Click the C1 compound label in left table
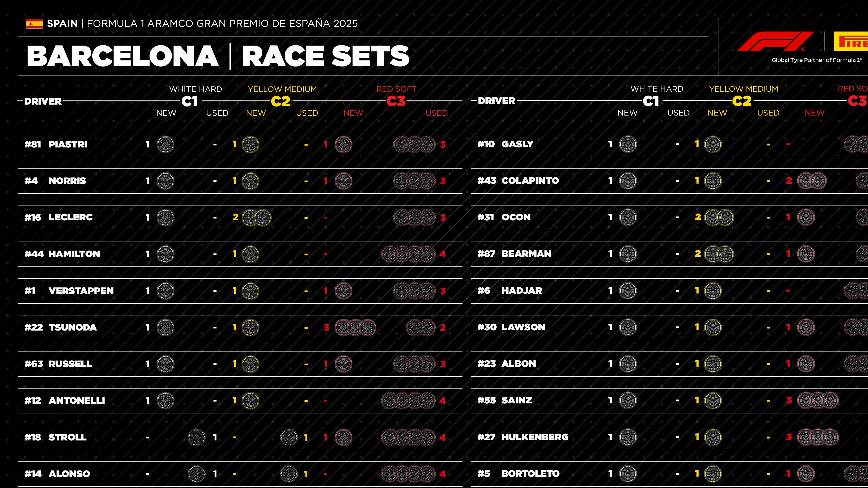 tap(189, 101)
